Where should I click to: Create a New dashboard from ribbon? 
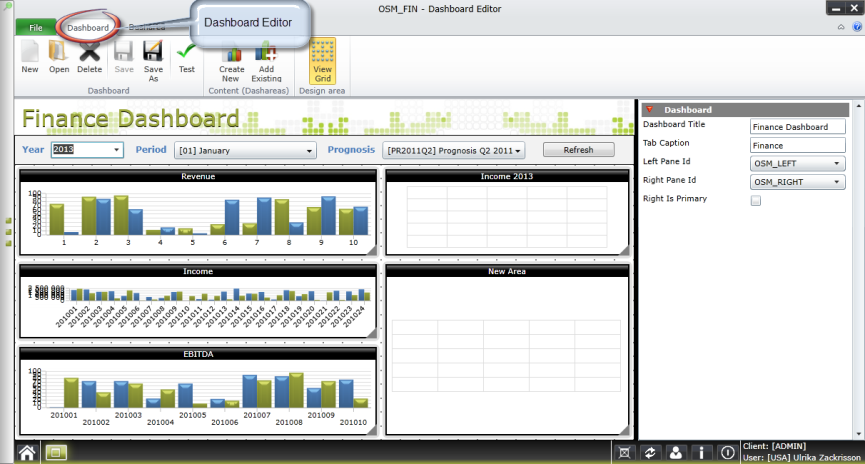30,57
